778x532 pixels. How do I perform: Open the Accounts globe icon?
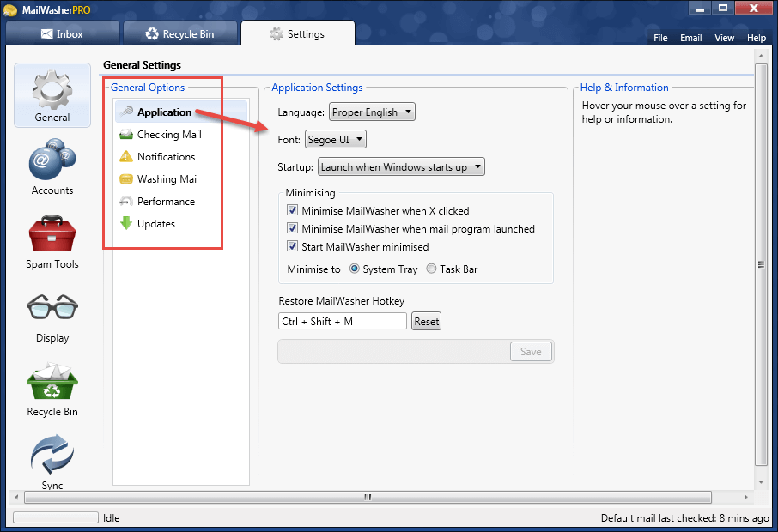[52, 159]
